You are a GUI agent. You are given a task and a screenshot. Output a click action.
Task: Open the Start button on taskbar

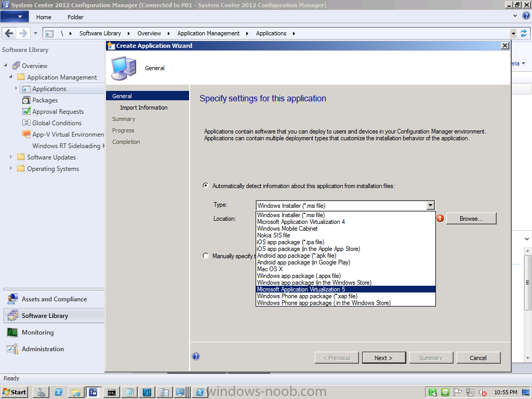tap(14, 392)
